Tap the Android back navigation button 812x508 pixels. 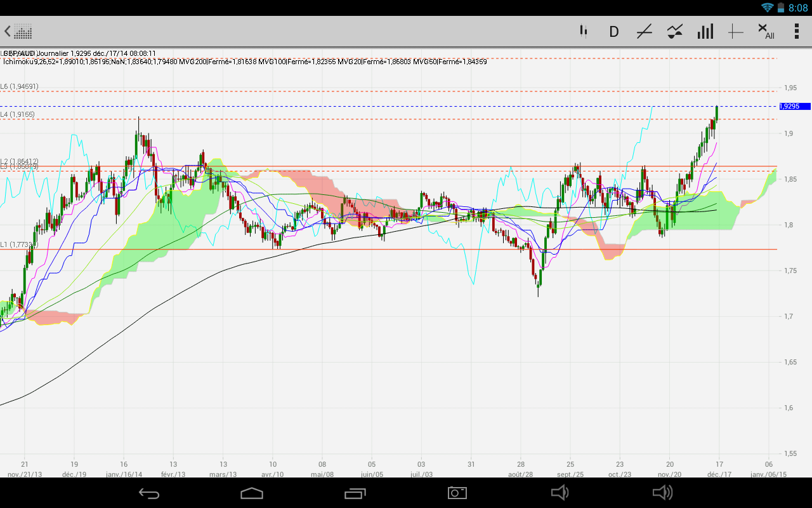[x=149, y=493]
